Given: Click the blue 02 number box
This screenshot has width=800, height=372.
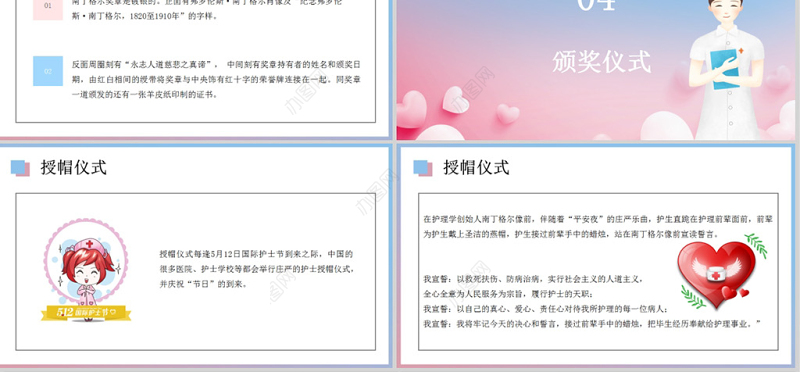Looking at the screenshot, I should pyautogui.click(x=48, y=71).
